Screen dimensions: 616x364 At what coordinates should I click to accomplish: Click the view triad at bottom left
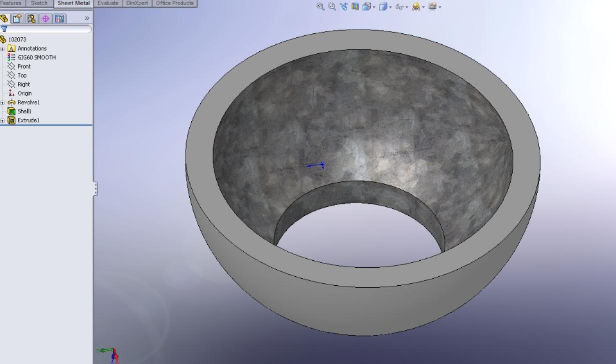(x=108, y=354)
